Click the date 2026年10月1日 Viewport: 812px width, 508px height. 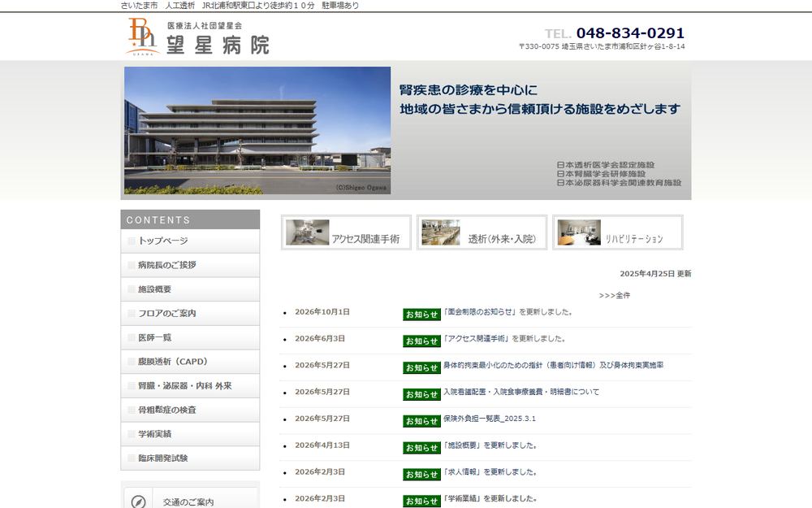tap(322, 312)
